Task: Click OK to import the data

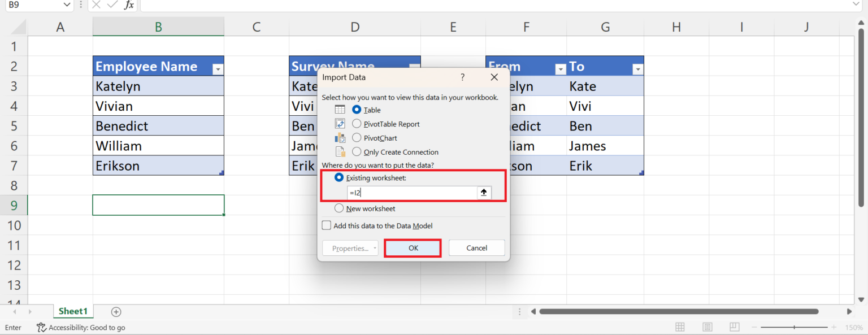Action: point(412,247)
